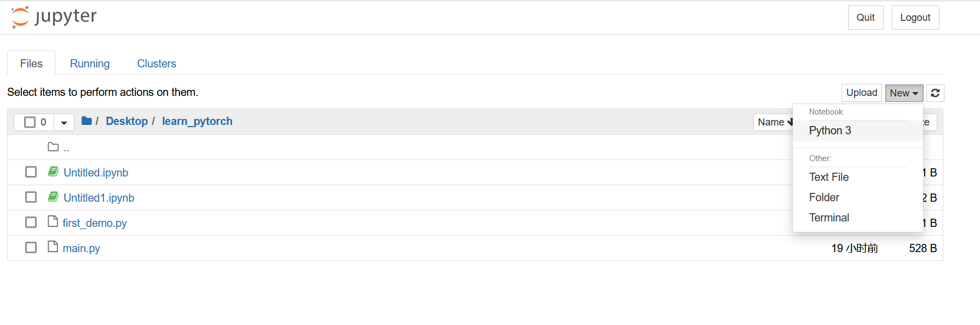Switch to the Running tab
Screen dimensions: 980x325
(90, 63)
